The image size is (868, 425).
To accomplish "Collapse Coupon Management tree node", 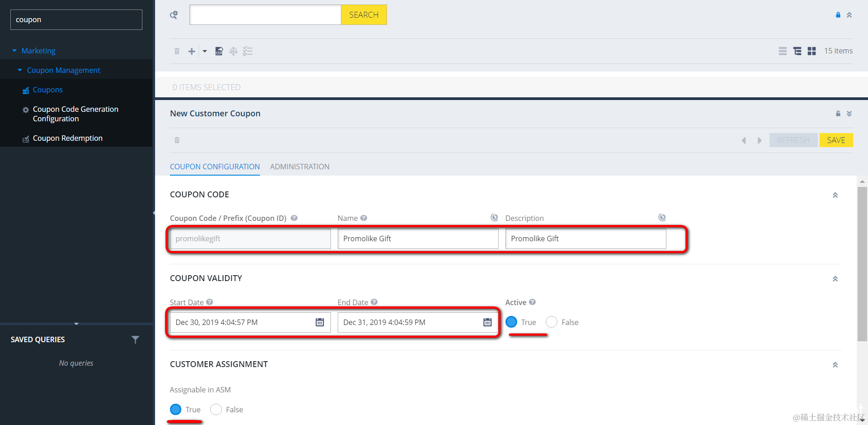I will tap(20, 70).
